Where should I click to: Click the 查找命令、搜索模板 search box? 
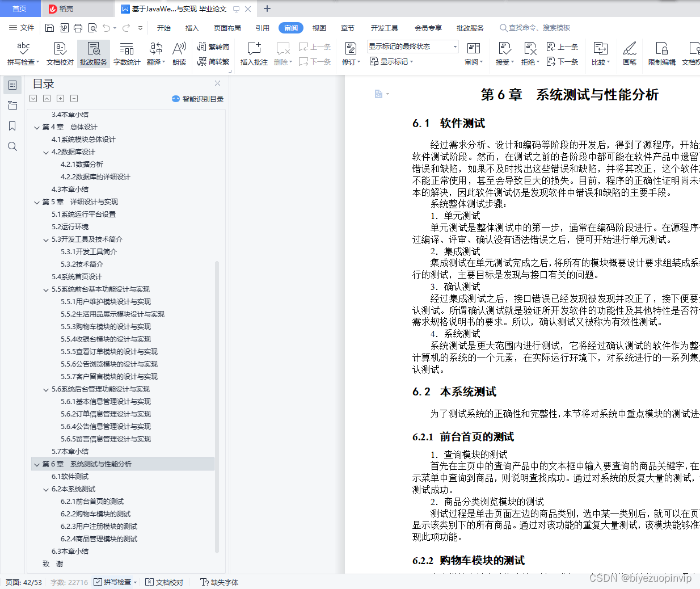coord(535,28)
